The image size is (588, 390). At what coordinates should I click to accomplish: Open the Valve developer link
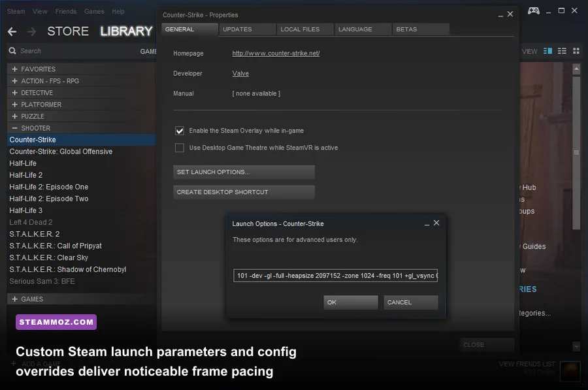click(240, 74)
